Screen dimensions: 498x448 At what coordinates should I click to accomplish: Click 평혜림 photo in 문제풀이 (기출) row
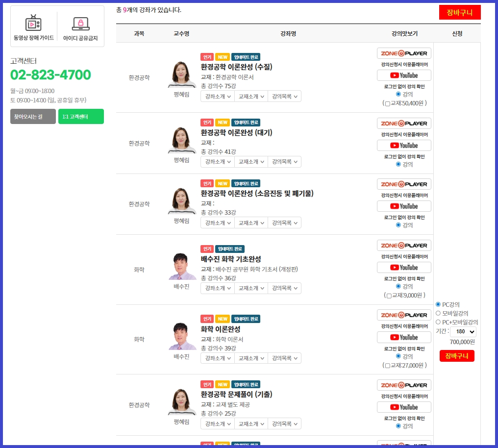pyautogui.click(x=182, y=402)
